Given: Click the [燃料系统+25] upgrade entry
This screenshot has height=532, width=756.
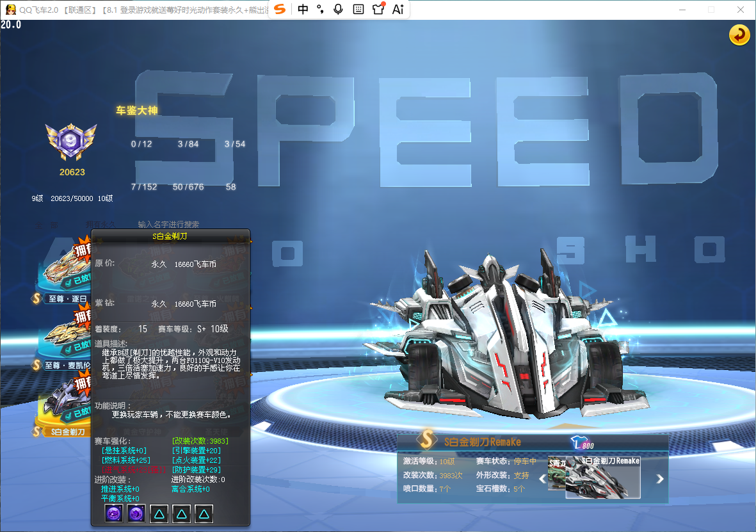Looking at the screenshot, I should [126, 460].
